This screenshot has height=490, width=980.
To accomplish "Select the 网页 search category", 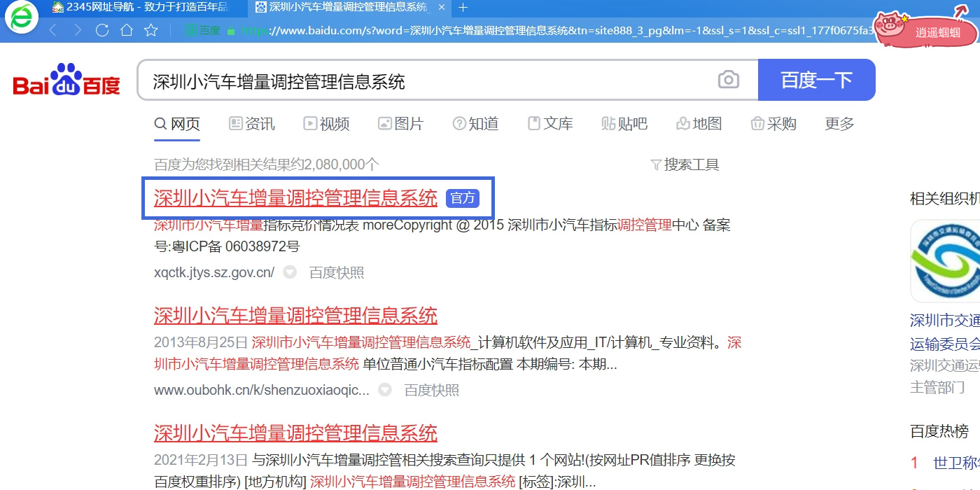I will click(x=177, y=124).
